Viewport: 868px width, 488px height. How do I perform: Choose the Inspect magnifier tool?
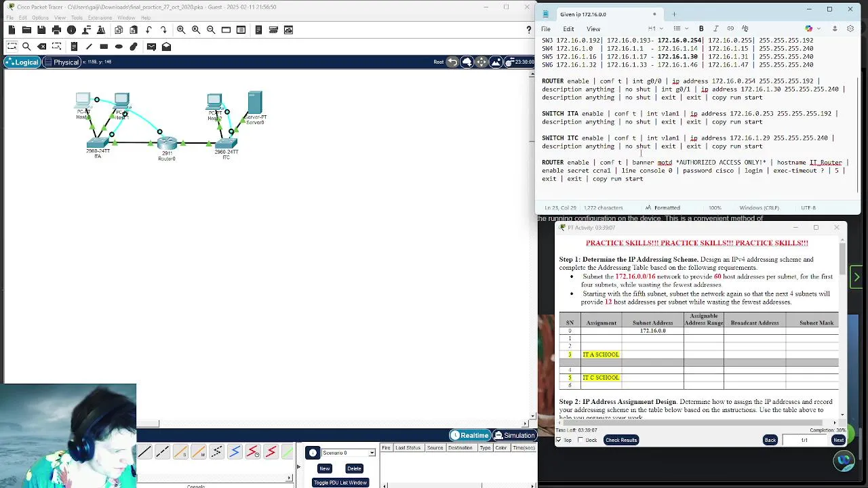coord(26,47)
